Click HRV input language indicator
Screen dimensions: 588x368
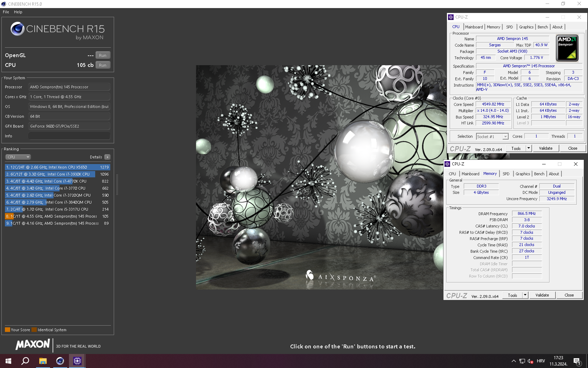[x=541, y=361]
